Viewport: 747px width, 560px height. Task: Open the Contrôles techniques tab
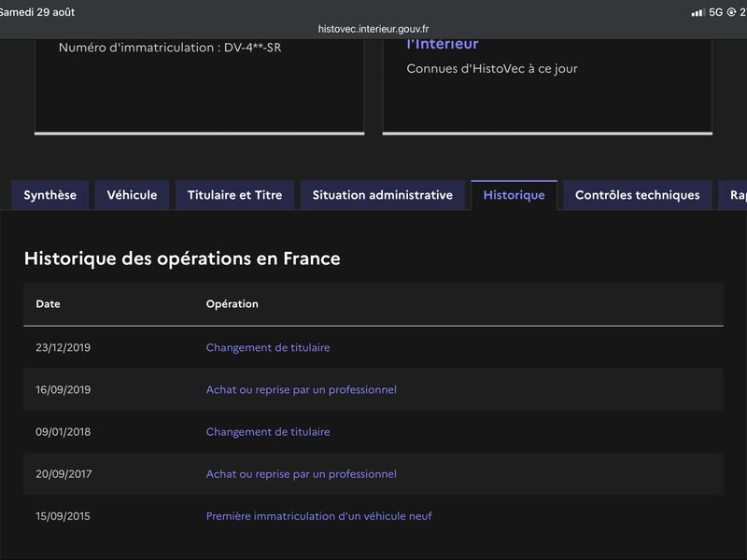(x=638, y=195)
